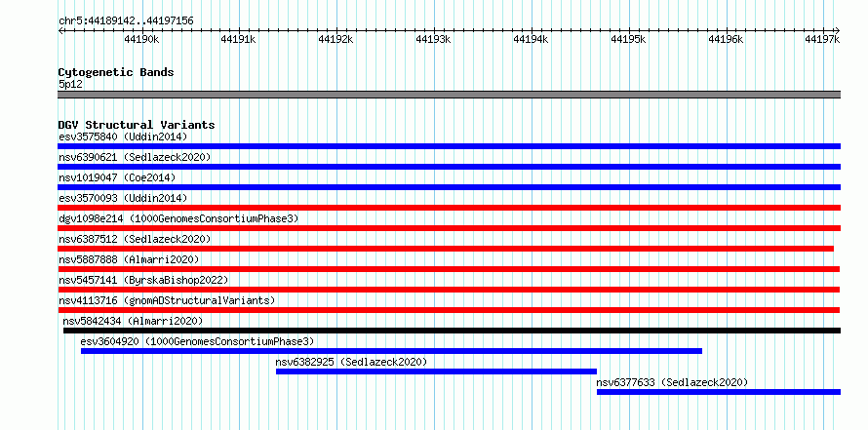Open the nsv4113716 (gnomADStructuralVariants) label
868x430 pixels.
click(x=167, y=300)
